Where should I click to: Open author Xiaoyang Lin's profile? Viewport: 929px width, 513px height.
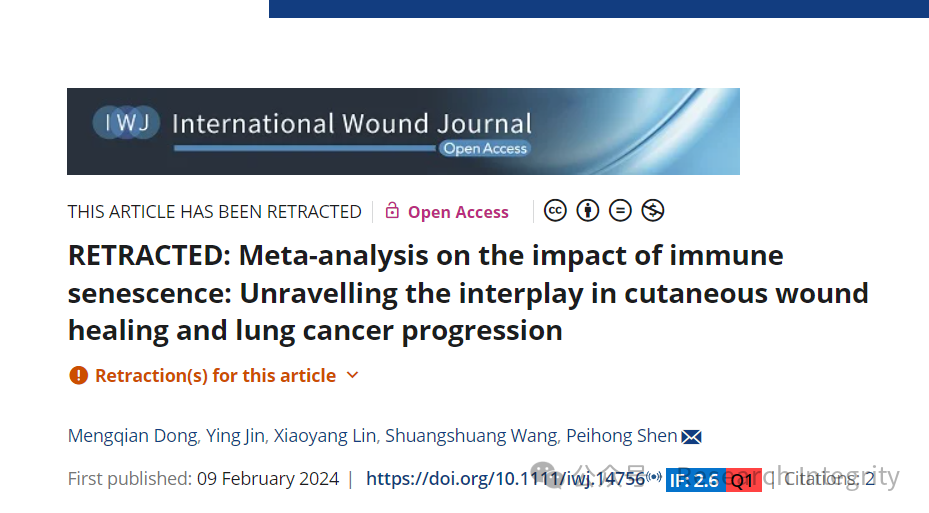325,436
